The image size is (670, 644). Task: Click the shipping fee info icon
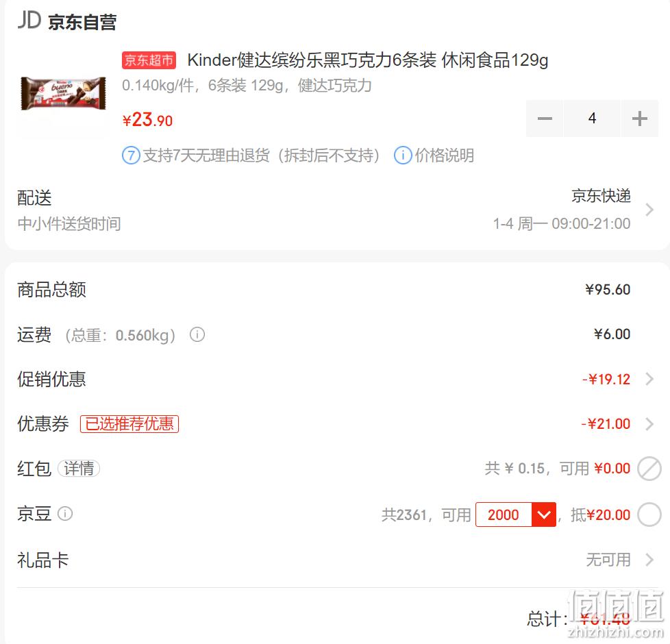[x=197, y=334]
